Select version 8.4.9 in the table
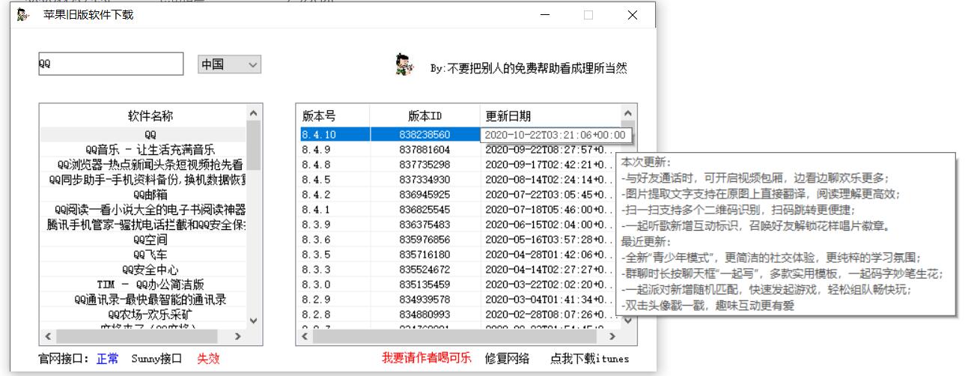 (x=459, y=149)
